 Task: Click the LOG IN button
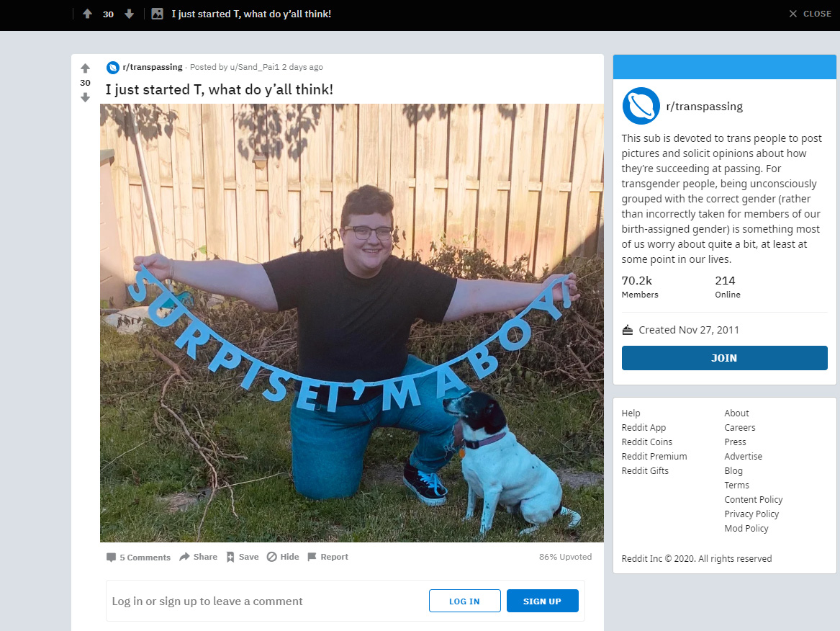point(464,601)
